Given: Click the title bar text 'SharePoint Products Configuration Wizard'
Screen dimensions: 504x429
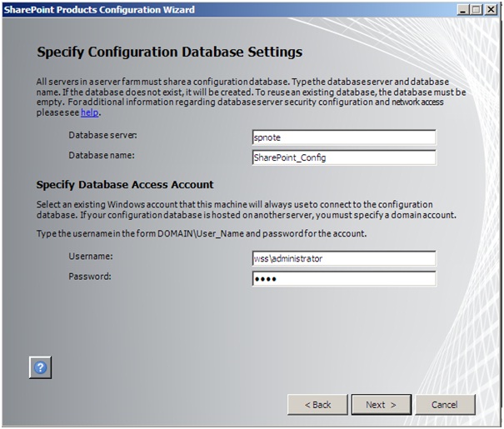Looking at the screenshot, I should (x=99, y=10).
